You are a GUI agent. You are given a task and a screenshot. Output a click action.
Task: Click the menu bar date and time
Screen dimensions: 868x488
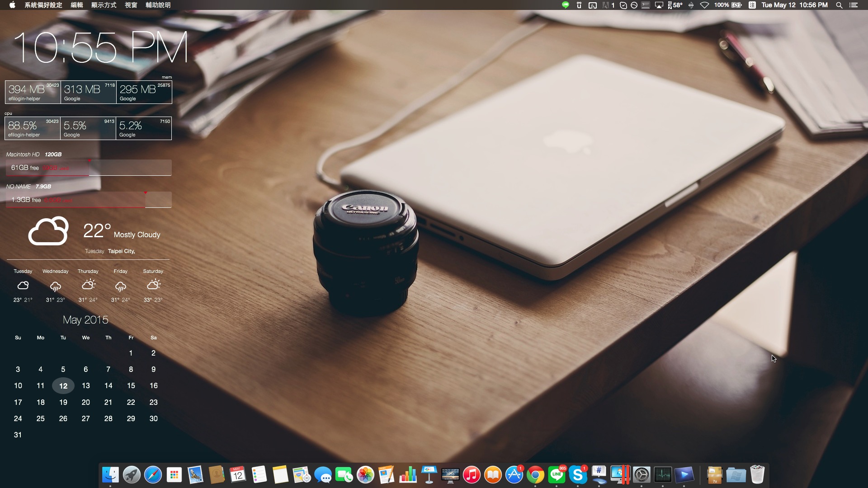click(x=794, y=5)
